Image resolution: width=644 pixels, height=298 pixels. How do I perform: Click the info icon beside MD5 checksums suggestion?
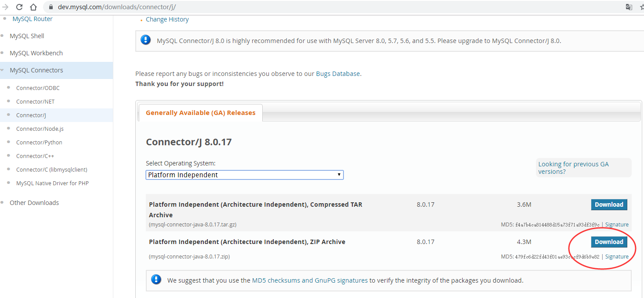coord(156,280)
